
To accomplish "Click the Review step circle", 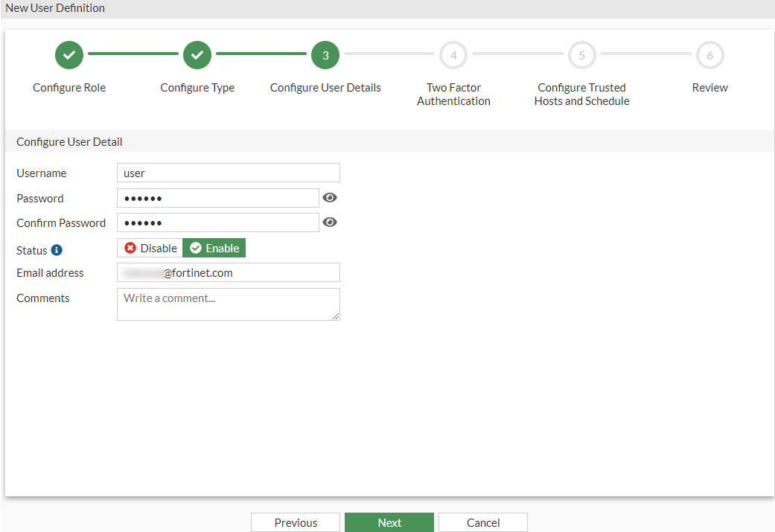I will (709, 54).
